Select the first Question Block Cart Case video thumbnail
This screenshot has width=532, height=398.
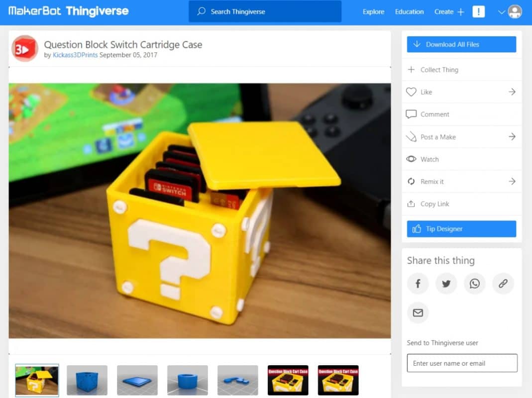click(288, 380)
